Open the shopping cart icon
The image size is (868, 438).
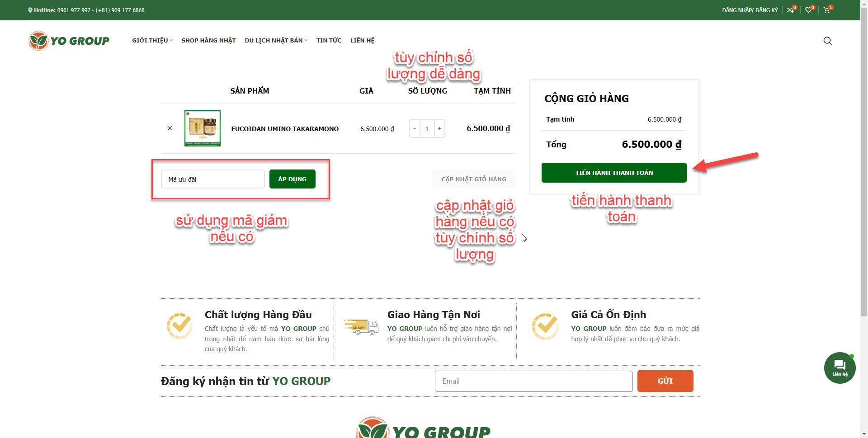827,10
